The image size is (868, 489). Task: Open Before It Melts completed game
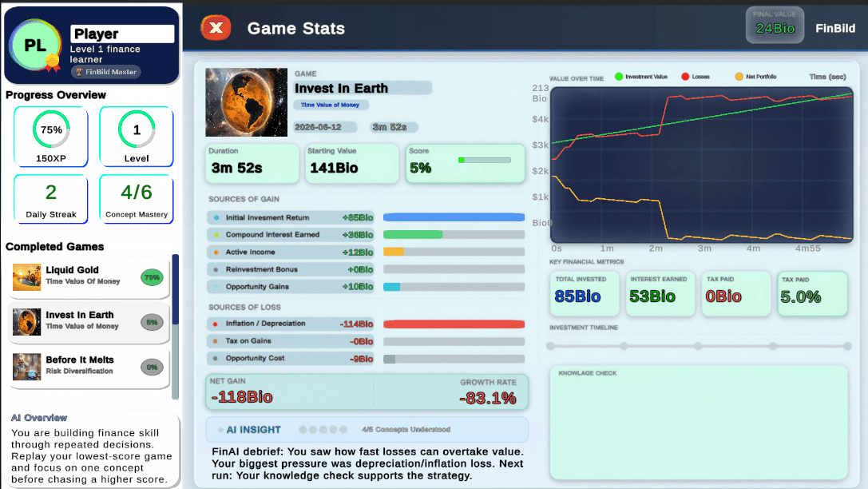point(89,367)
